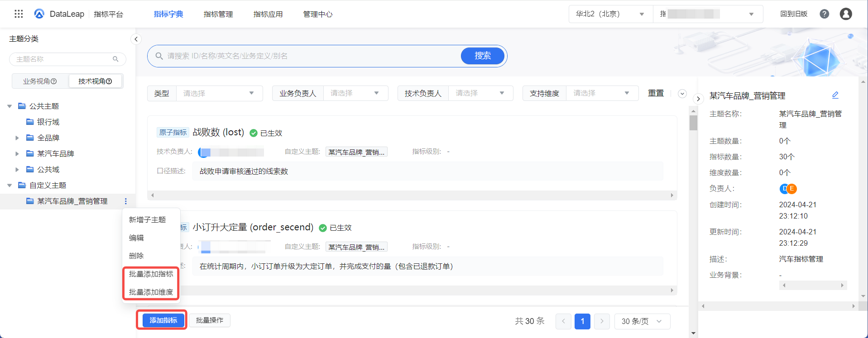Click the edit pencil icon for 某汽车品牌_营销管理
Screen dimensions: 868x338
[835, 95]
